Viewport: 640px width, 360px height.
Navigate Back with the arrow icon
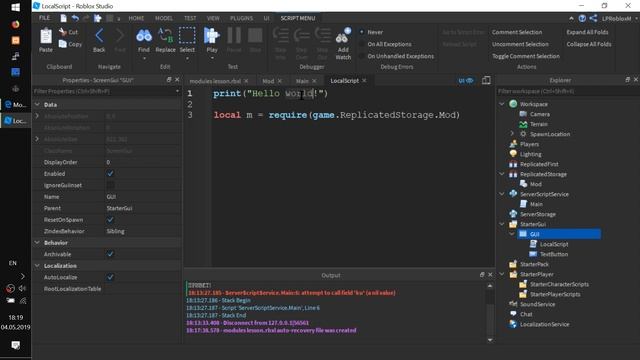pos(99,36)
